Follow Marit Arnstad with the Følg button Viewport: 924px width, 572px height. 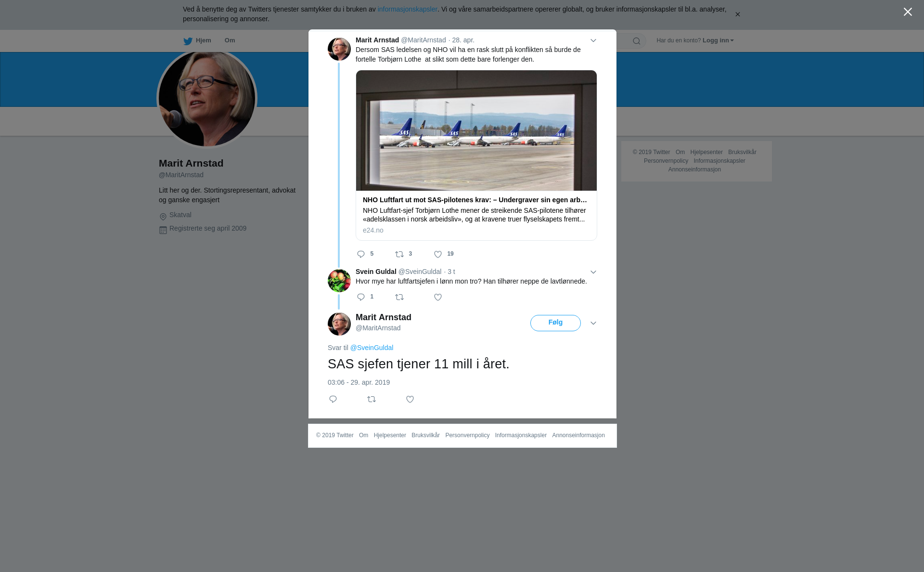555,323
